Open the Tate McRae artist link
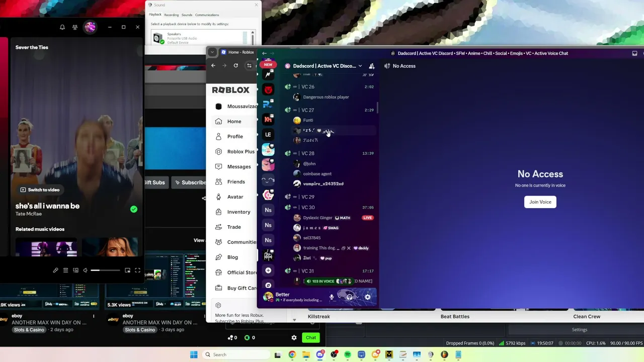The width and height of the screenshot is (644, 362). (27, 214)
